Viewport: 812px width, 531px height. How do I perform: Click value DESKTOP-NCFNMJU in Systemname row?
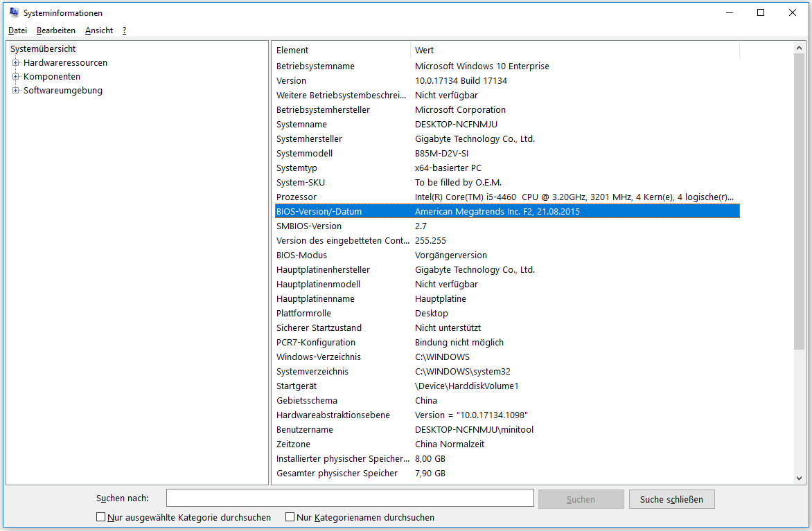click(457, 124)
